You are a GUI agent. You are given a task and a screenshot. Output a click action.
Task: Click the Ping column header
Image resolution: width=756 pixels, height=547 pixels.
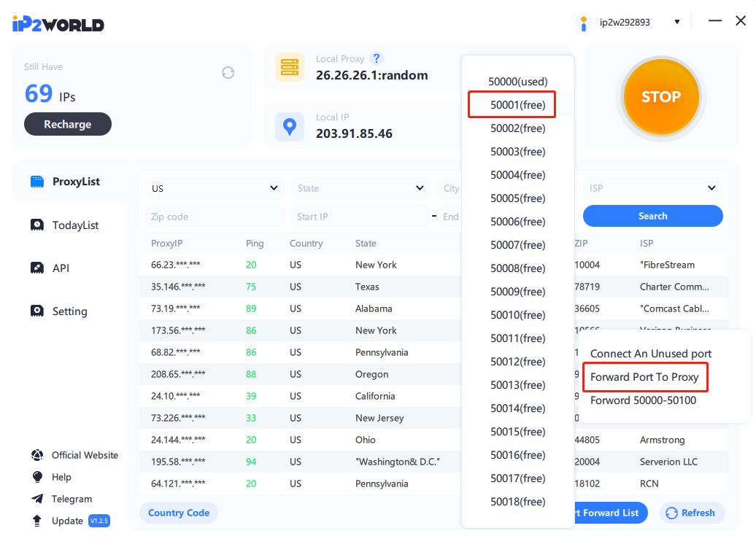[x=255, y=244]
